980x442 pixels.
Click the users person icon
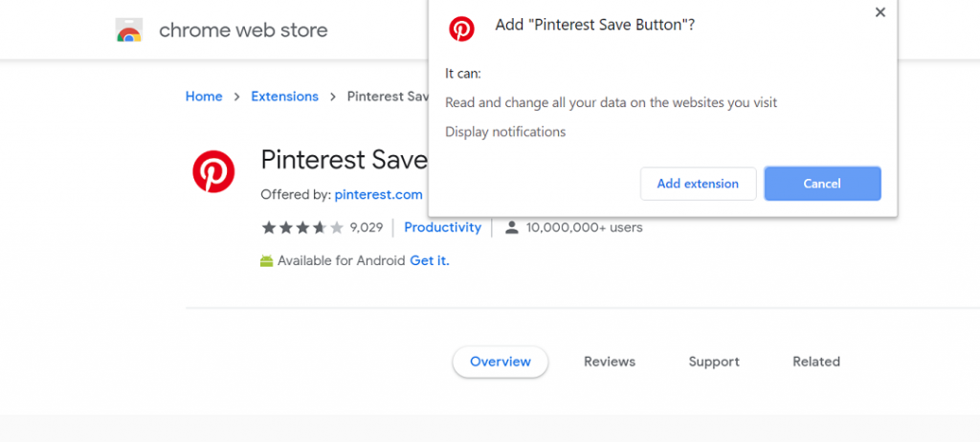512,228
